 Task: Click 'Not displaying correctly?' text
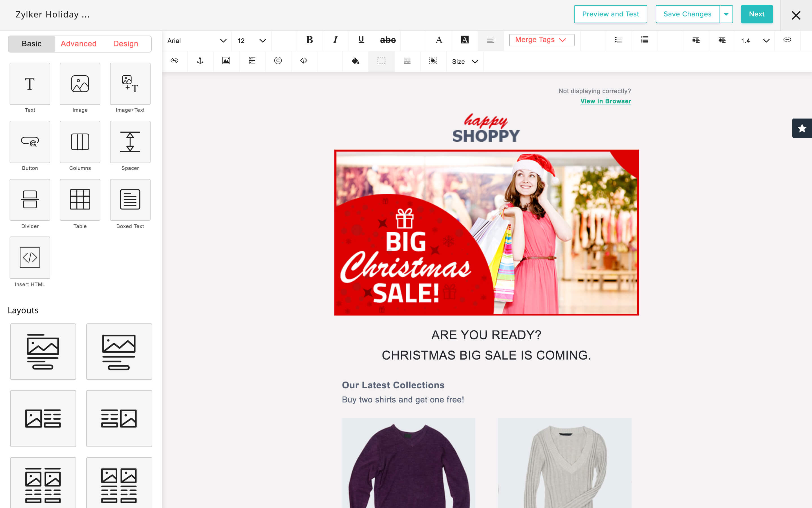tap(595, 91)
